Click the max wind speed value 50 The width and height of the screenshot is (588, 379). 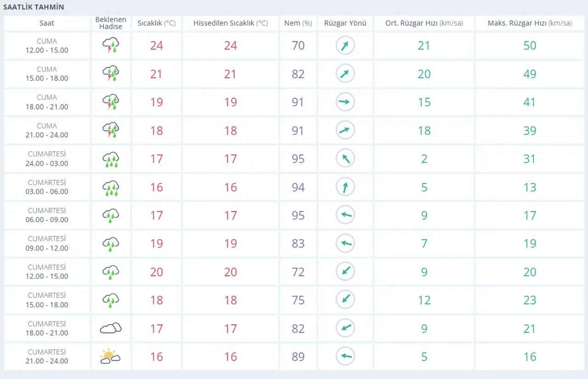click(530, 46)
